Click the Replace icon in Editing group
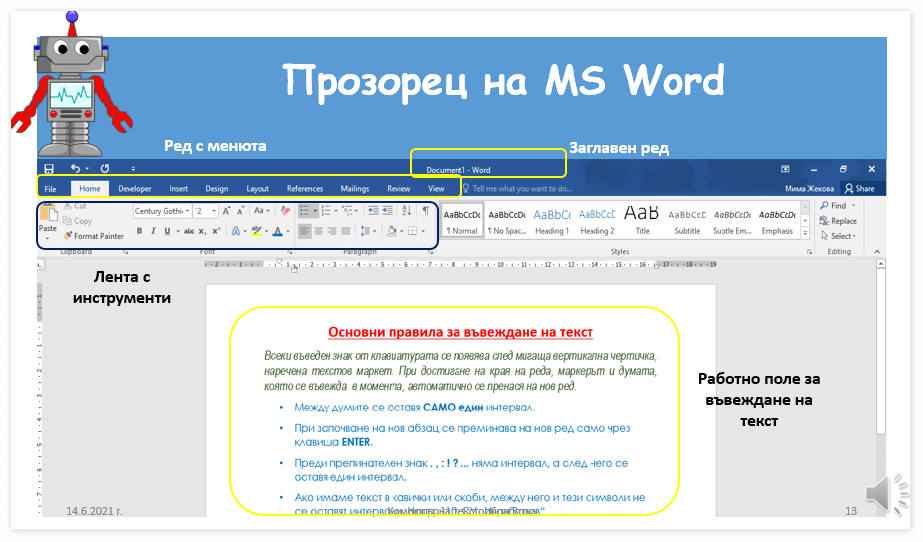 tap(824, 221)
